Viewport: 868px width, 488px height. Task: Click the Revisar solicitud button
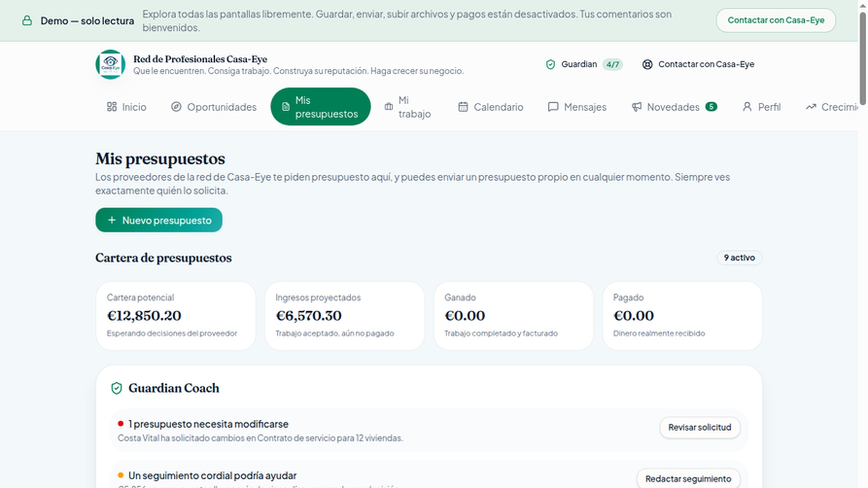[x=700, y=427]
